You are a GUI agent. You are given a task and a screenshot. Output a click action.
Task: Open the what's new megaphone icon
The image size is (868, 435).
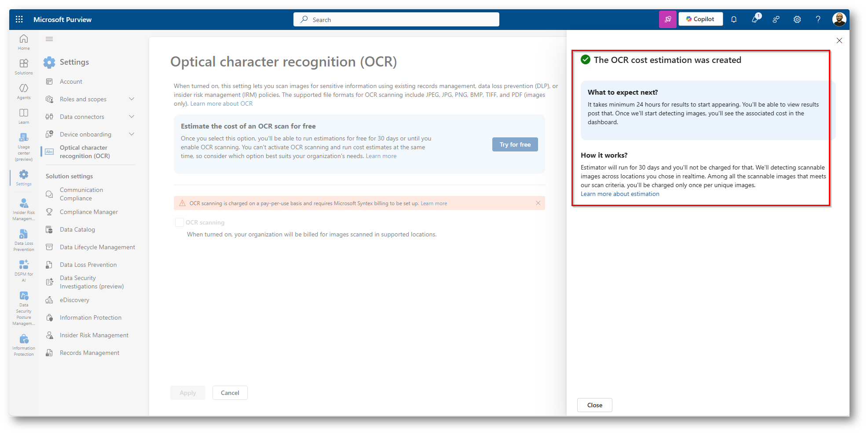point(755,19)
